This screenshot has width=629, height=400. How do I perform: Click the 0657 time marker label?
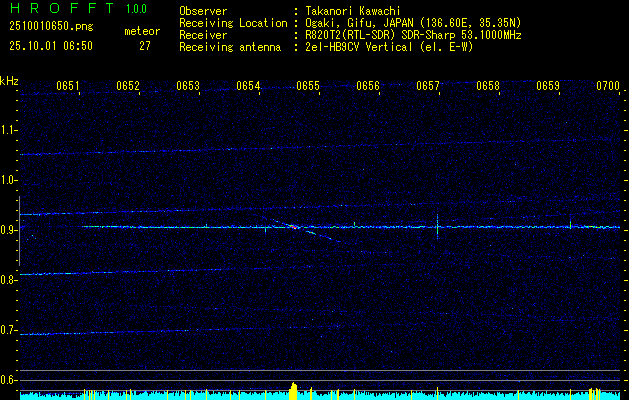(428, 86)
